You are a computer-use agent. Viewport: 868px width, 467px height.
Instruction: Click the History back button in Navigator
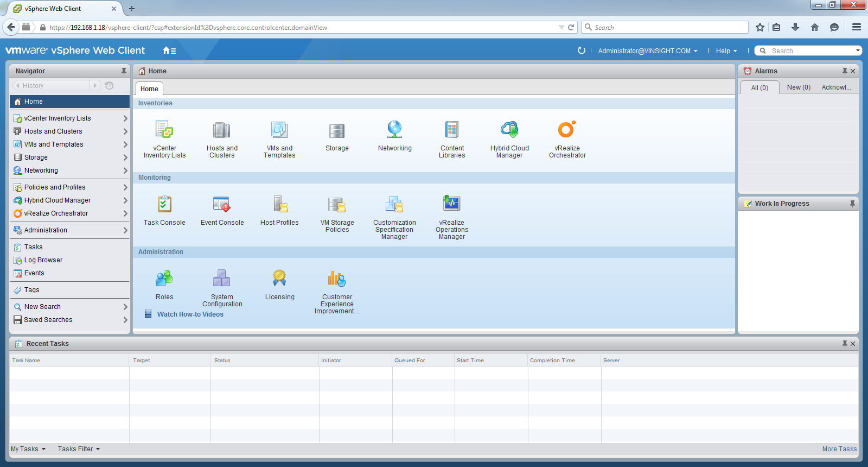[x=50, y=86]
